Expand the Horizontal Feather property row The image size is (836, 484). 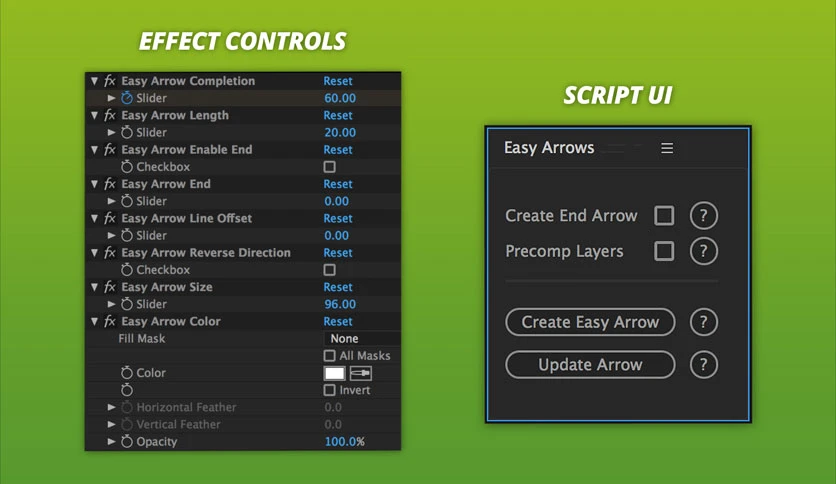click(x=111, y=407)
